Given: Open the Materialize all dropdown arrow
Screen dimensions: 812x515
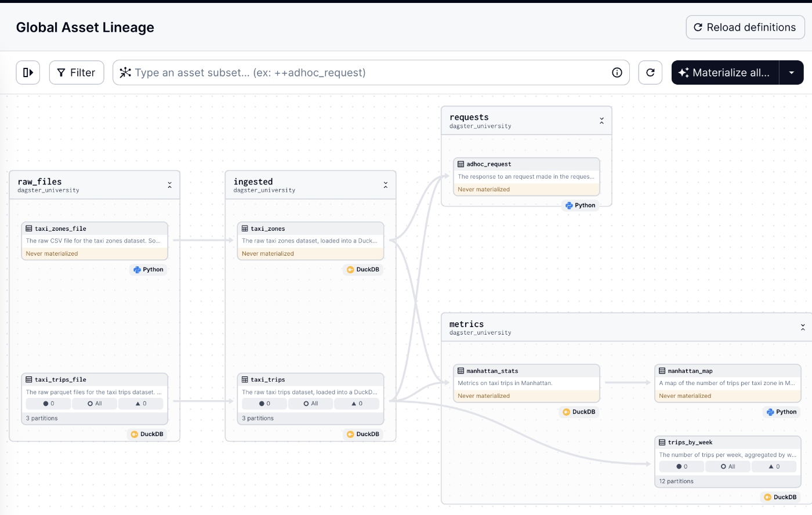Looking at the screenshot, I should point(792,72).
